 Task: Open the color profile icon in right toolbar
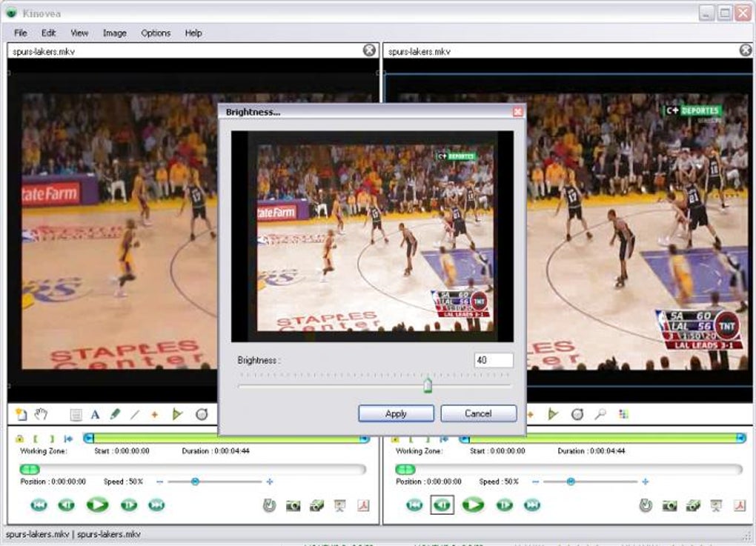[623, 414]
